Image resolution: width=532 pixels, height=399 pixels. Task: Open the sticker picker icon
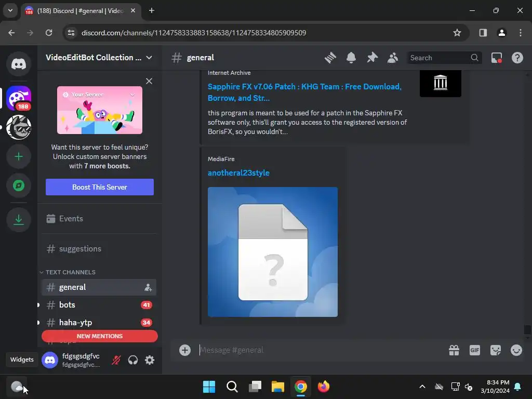tap(496, 350)
